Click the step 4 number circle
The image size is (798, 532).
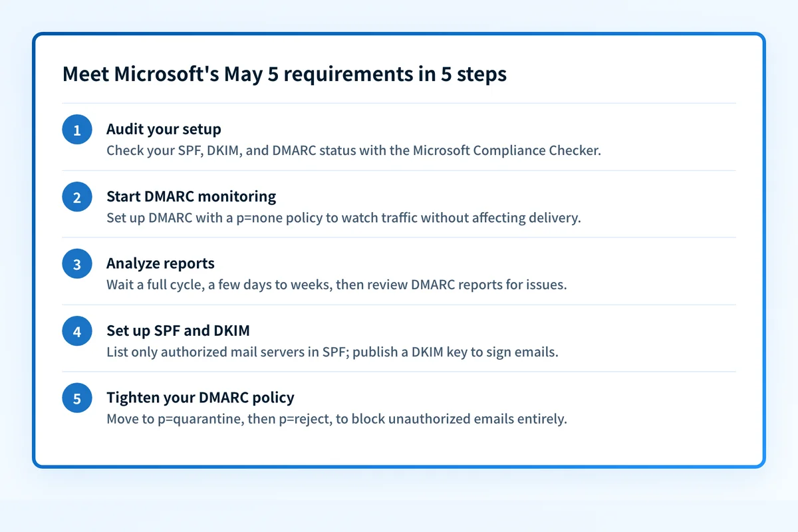pyautogui.click(x=77, y=331)
